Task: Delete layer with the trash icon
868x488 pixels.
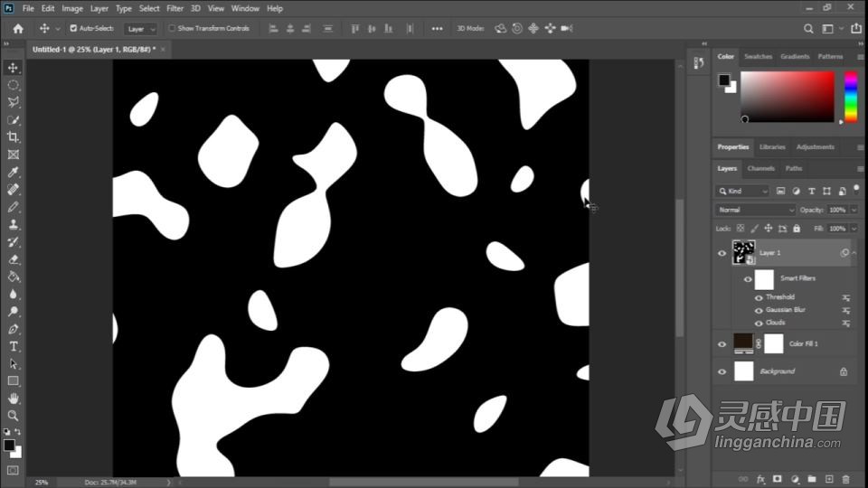Action: 846,479
